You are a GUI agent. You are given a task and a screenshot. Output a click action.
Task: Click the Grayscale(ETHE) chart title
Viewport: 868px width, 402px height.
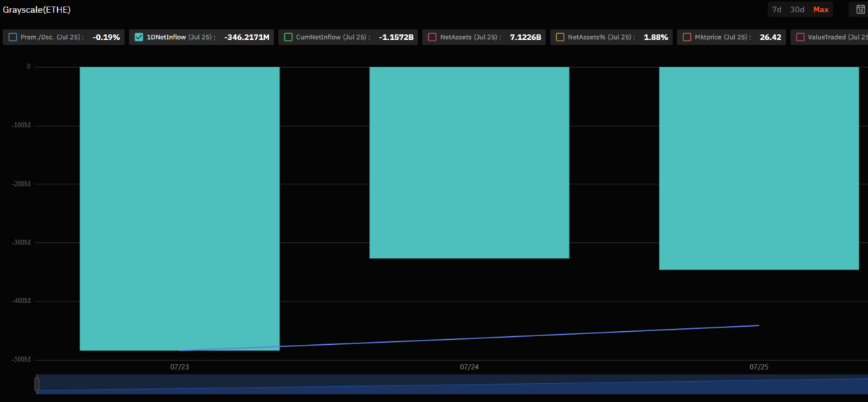pos(37,10)
